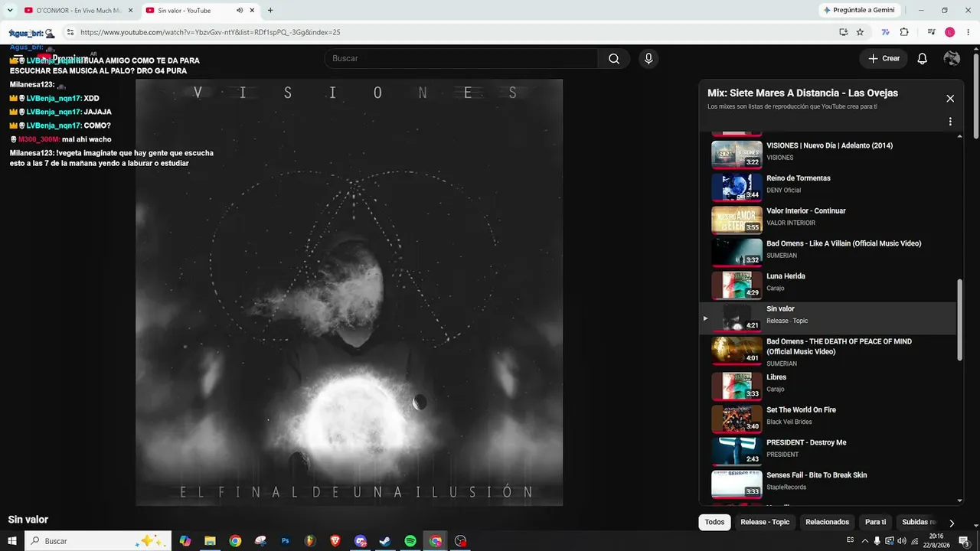Click the browser address bar URL
This screenshot has height=551, width=980.
coord(211,33)
